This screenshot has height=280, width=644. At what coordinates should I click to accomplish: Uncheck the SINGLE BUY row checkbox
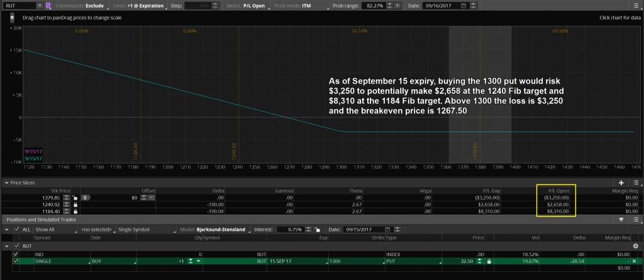coord(16,260)
